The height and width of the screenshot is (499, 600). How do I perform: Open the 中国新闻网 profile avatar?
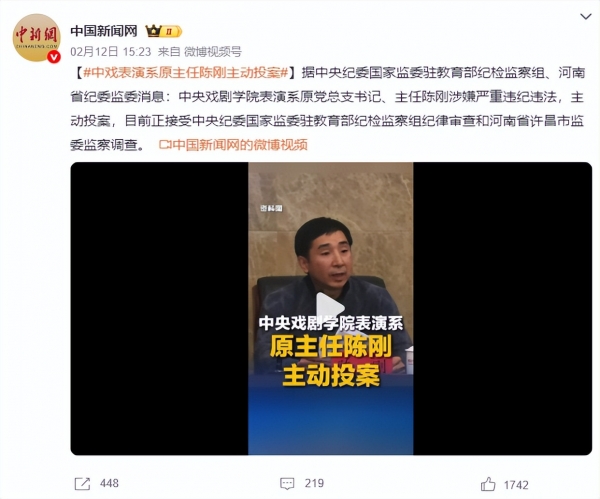coord(36,38)
